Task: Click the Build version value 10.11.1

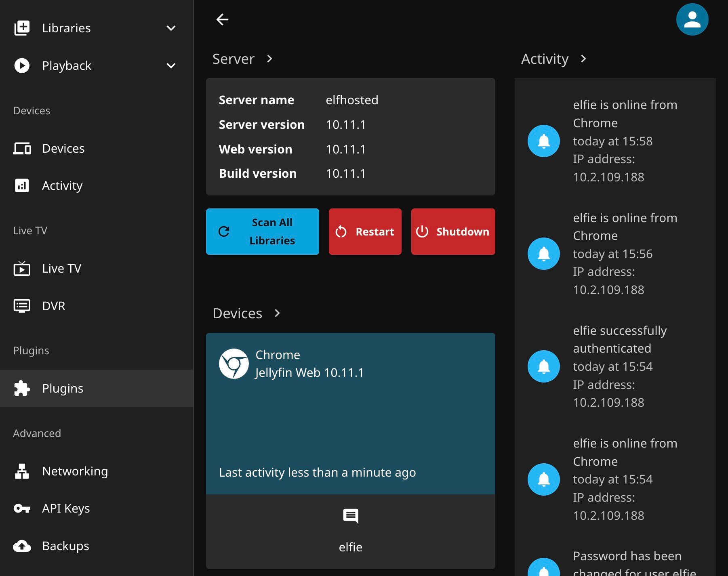Action: [x=345, y=173]
